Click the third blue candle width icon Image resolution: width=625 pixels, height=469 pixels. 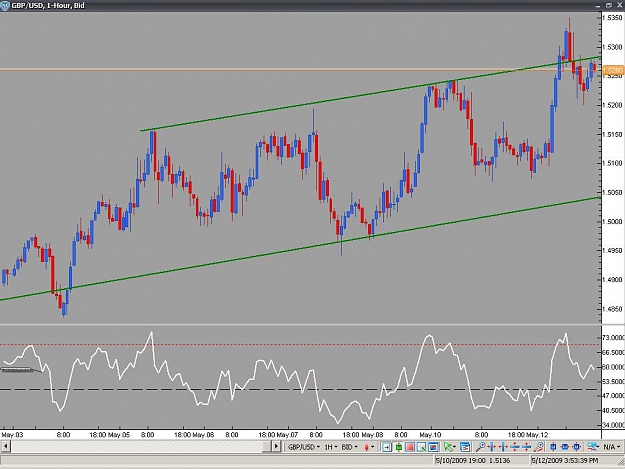[577, 447]
